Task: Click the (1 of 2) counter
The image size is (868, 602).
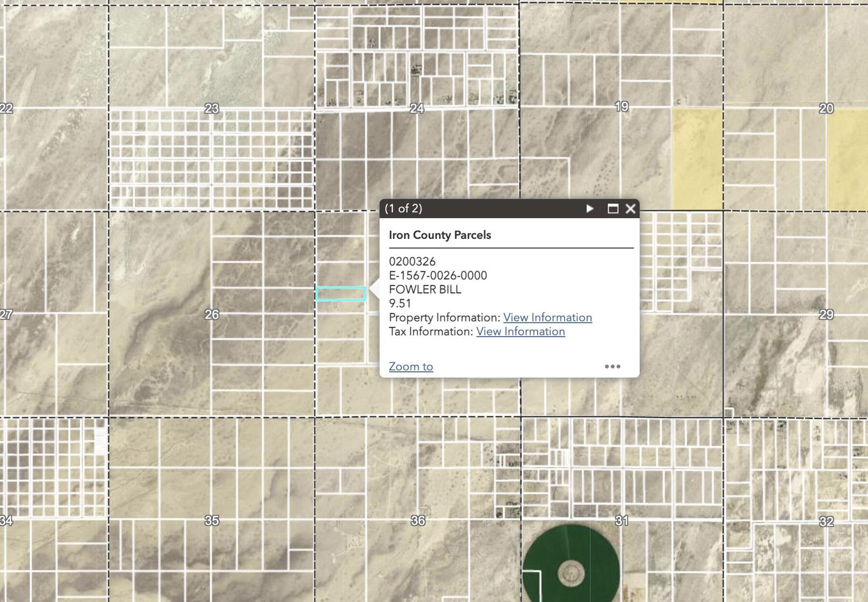Action: pos(403,208)
